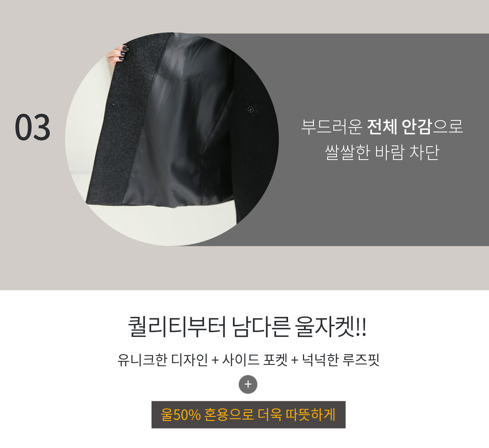This screenshot has height=448, width=489.
Task: Click the text 사이드 포켓
Action: tap(254, 360)
